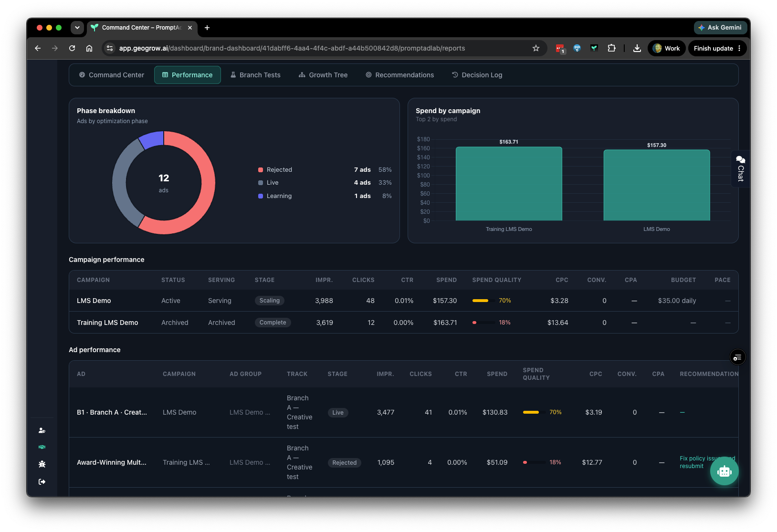Click Fix policy issue and resubmit link

click(698, 462)
